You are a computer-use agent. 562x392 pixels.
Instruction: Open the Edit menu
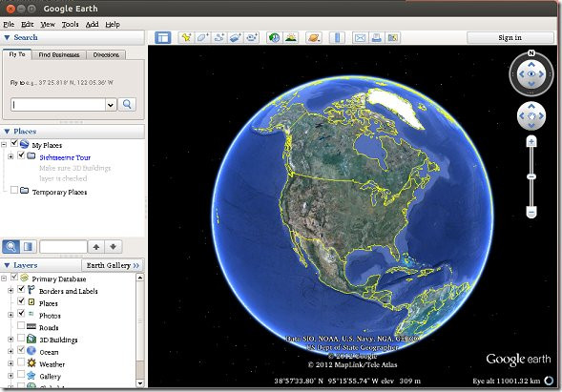[x=28, y=25]
